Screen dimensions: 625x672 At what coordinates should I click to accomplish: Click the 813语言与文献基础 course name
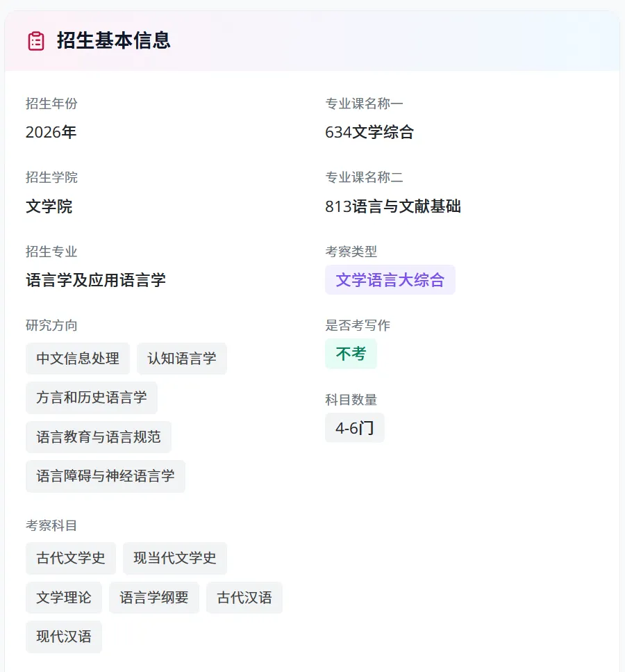[393, 206]
